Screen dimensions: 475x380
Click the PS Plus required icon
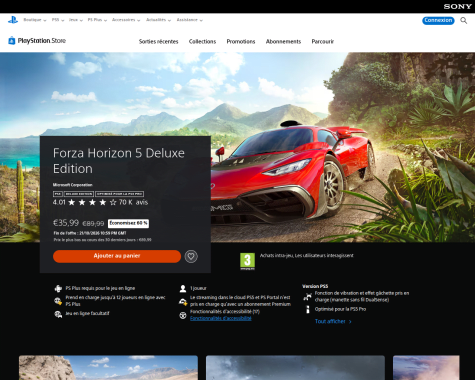[58, 288]
